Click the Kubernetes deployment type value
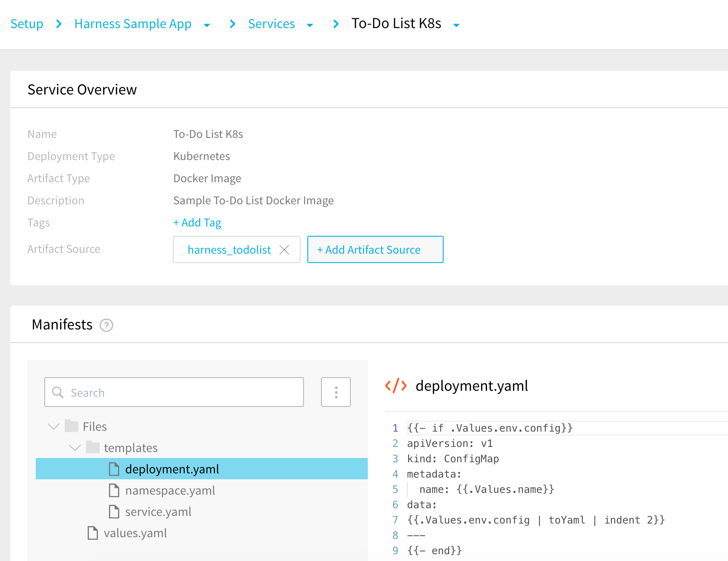This screenshot has width=728, height=561. [202, 156]
